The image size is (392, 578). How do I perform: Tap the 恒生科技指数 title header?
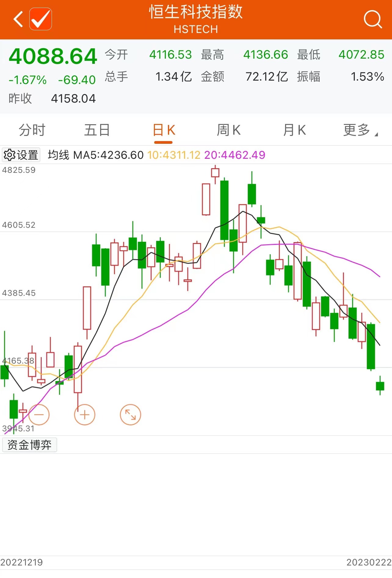coord(196,13)
